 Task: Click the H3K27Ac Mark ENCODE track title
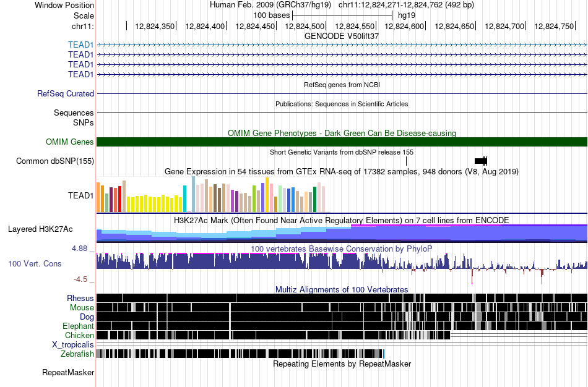(x=342, y=220)
